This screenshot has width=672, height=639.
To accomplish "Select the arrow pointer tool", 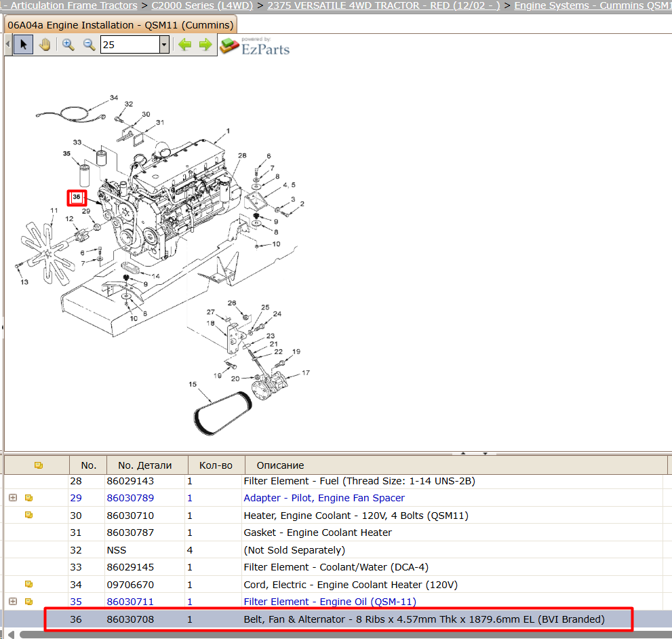I will point(23,45).
